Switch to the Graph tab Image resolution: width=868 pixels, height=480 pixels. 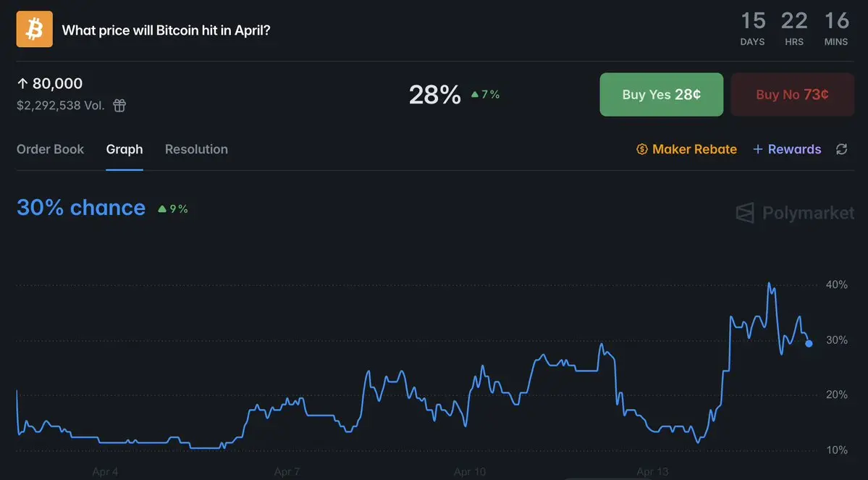coord(125,149)
